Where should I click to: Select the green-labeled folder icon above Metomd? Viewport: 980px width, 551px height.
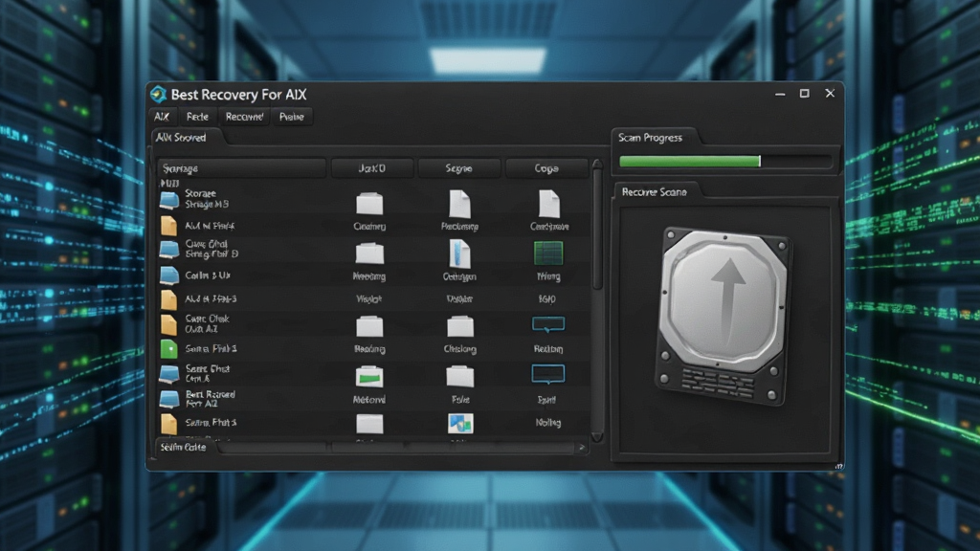click(x=369, y=377)
